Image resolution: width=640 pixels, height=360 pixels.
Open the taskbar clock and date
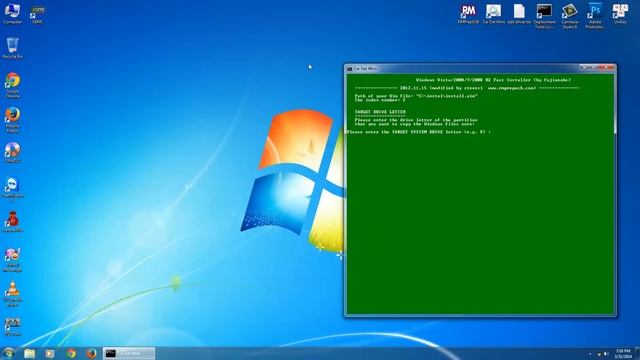[623, 353]
